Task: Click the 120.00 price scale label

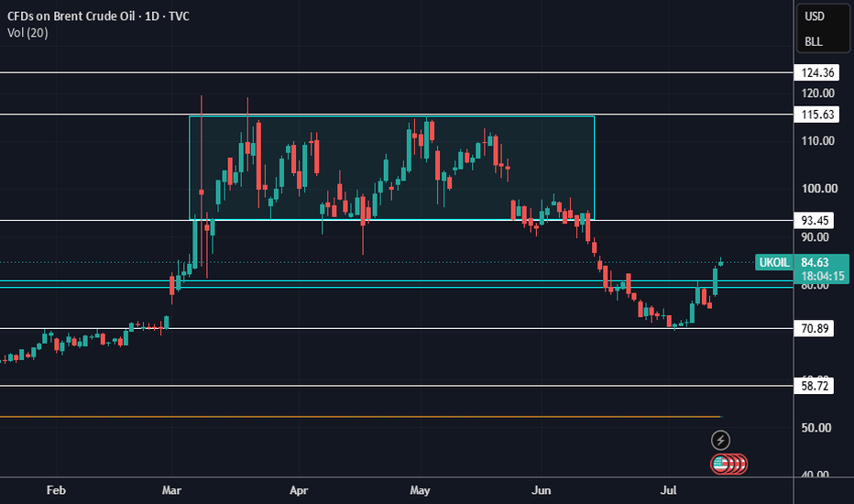Action: click(x=818, y=93)
